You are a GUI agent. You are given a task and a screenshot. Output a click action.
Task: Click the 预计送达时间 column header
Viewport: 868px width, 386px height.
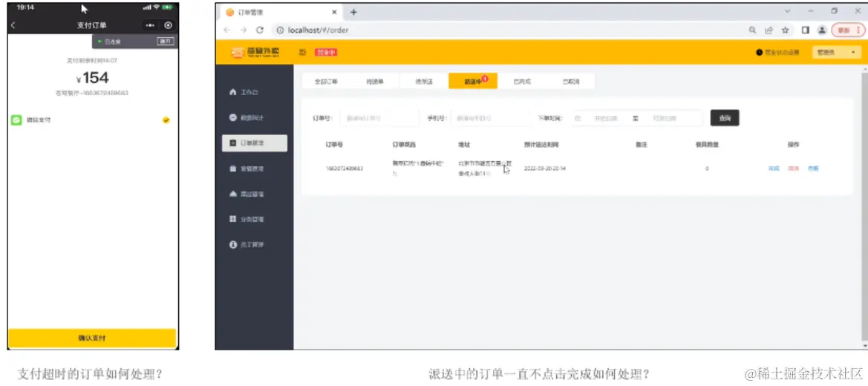click(x=541, y=145)
